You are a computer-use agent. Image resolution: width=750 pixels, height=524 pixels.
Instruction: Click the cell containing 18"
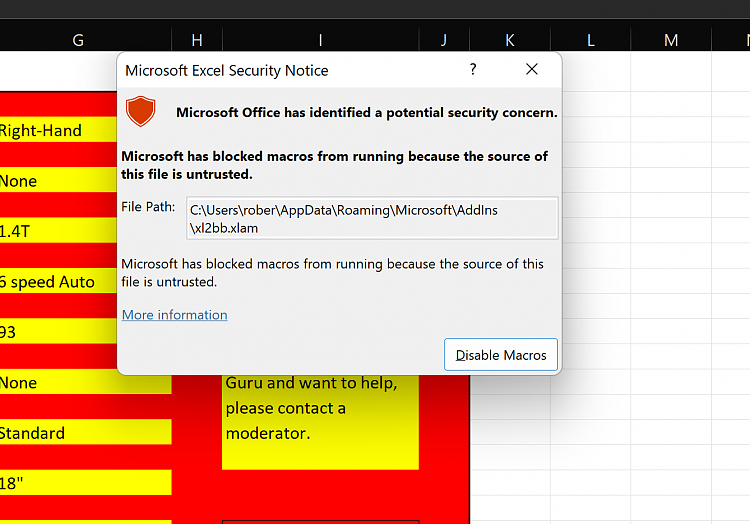coord(86,483)
